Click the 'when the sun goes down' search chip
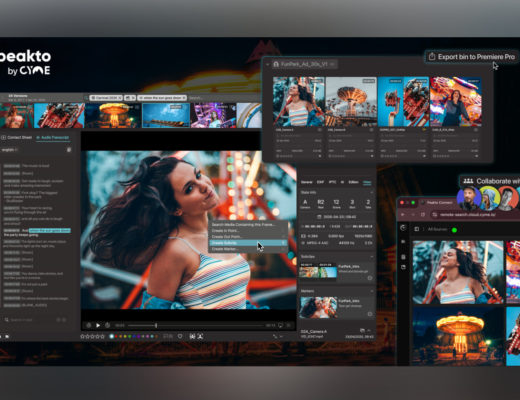This screenshot has width=520, height=400. (x=162, y=98)
